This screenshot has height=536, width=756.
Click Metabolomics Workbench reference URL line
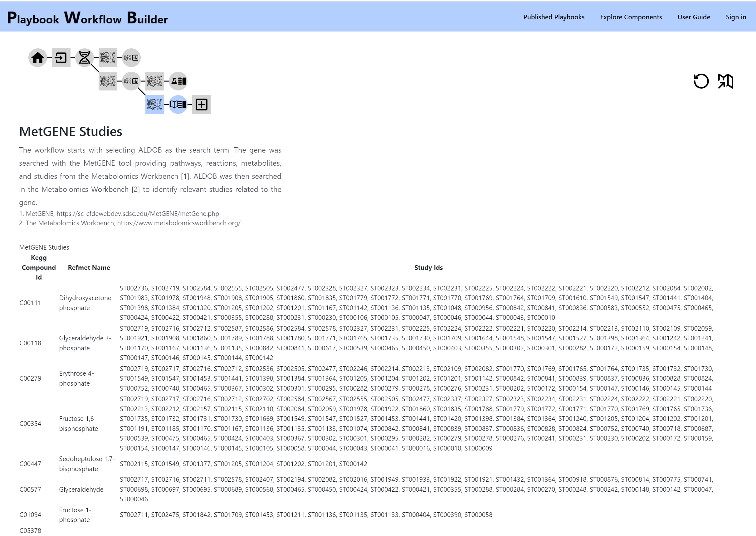130,223
